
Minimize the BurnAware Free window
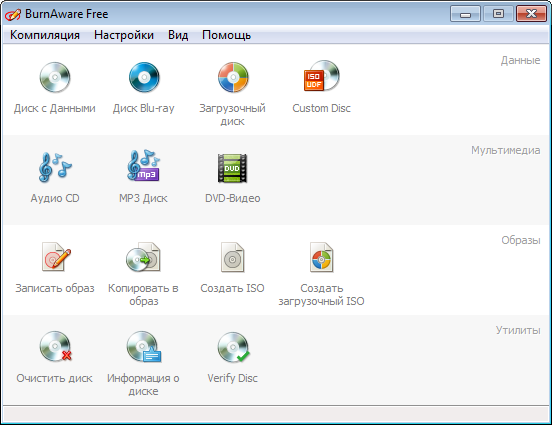[465, 14]
